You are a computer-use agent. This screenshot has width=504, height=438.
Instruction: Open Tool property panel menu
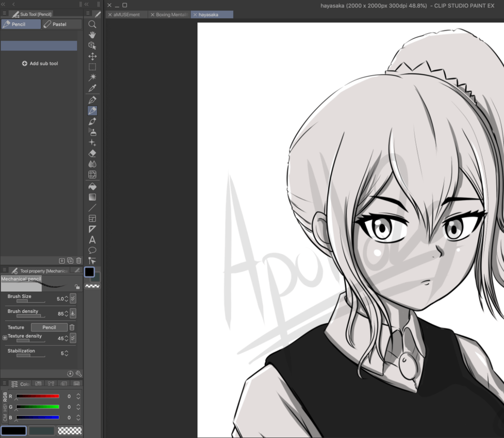click(x=5, y=270)
